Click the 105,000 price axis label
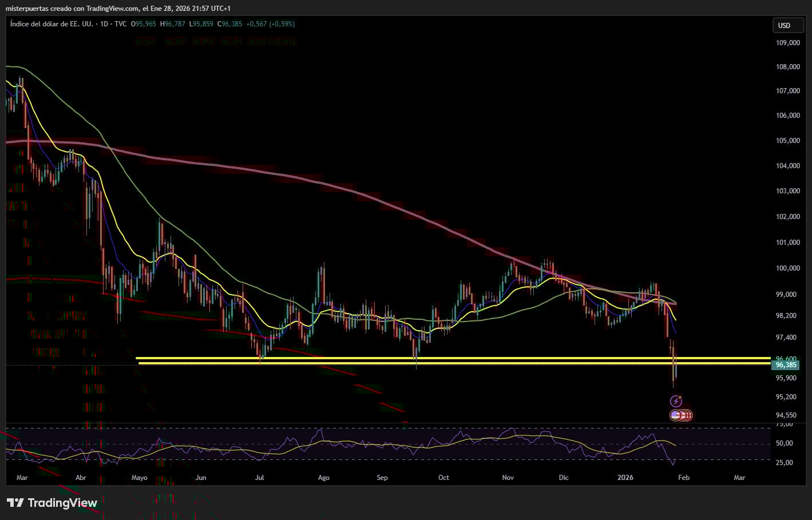The width and height of the screenshot is (812, 520). (787, 141)
